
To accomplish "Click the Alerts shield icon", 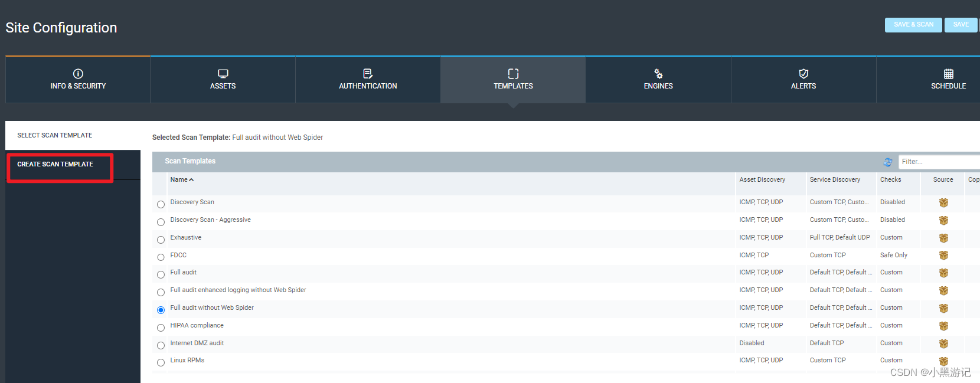I will click(x=803, y=74).
